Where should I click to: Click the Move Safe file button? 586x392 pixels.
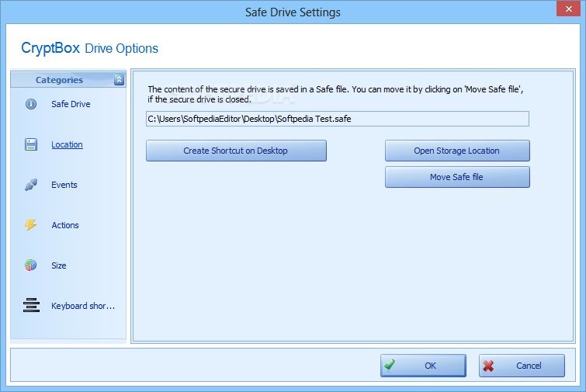pyautogui.click(x=457, y=177)
